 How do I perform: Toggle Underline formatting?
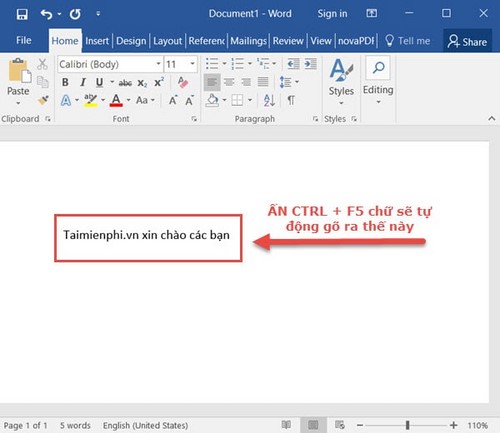tap(99, 82)
